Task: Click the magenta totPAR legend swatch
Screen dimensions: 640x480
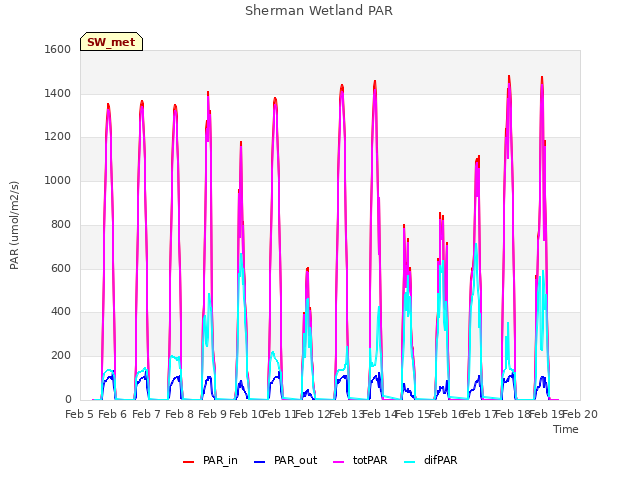Action: click(x=339, y=462)
